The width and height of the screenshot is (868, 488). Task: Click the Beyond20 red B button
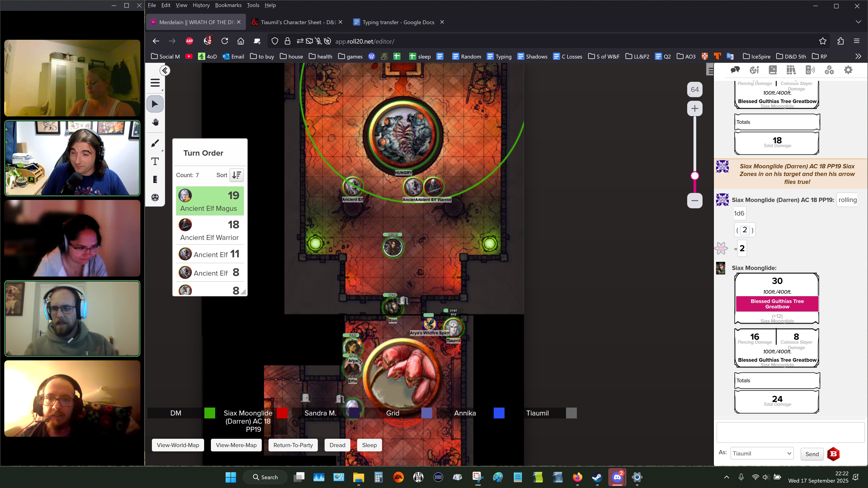pos(833,454)
